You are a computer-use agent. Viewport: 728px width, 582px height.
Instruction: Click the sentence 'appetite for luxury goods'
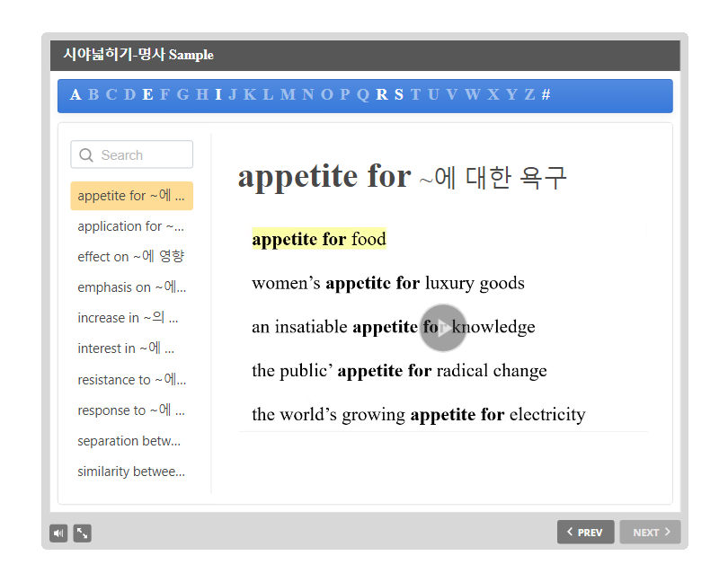point(388,284)
